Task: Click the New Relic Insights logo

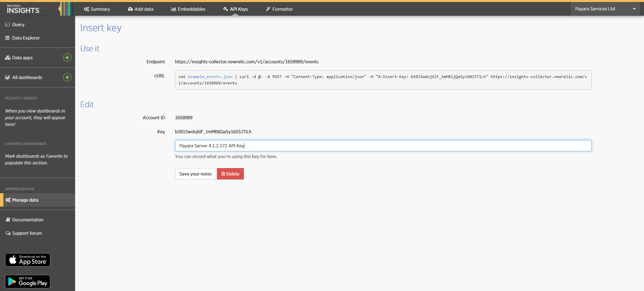Action: pos(23,9)
